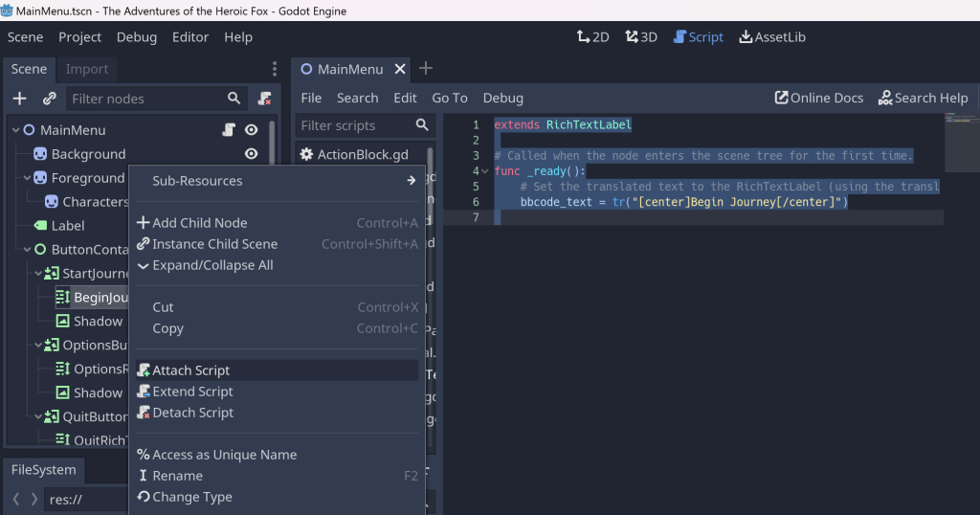Select Change Type in the context menu
Viewport: 980px width, 515px height.
pyautogui.click(x=191, y=497)
